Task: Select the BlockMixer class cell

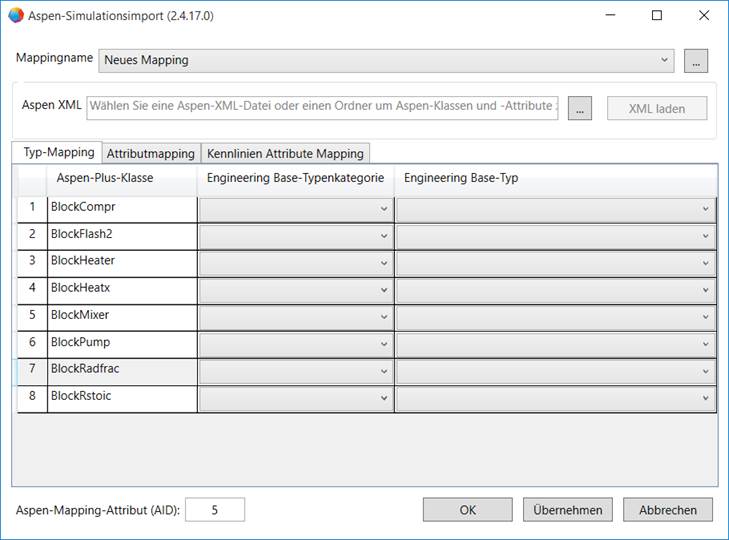Action: pyautogui.click(x=122, y=317)
